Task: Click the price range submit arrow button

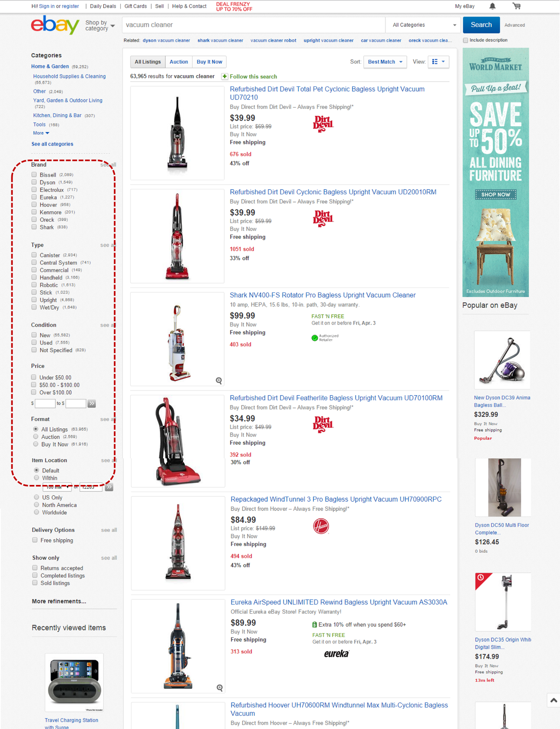Action: click(92, 404)
